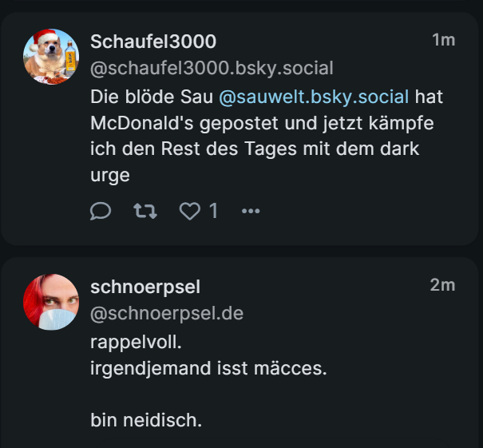Viewport: 483px width, 448px height.
Task: Open schnoerpsel's red-haired avatar picture
Action: [x=52, y=303]
